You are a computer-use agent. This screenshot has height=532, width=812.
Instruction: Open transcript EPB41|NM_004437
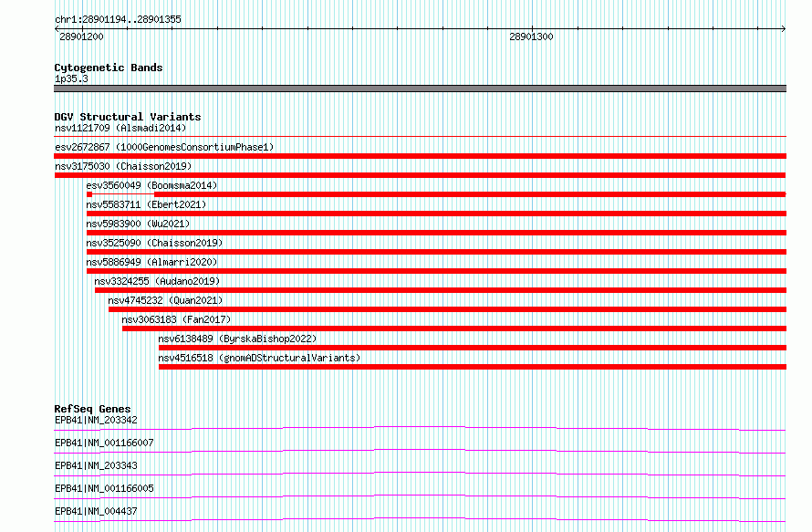coord(97,511)
